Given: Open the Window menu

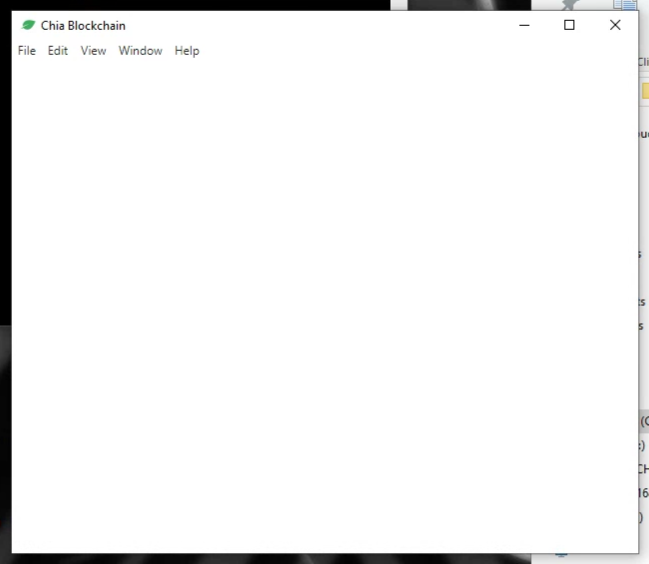Looking at the screenshot, I should 140,50.
